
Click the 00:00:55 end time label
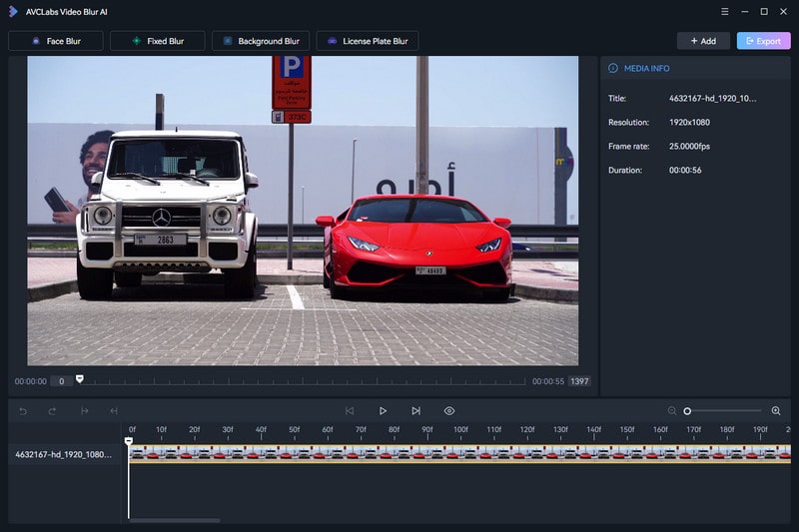click(x=548, y=381)
